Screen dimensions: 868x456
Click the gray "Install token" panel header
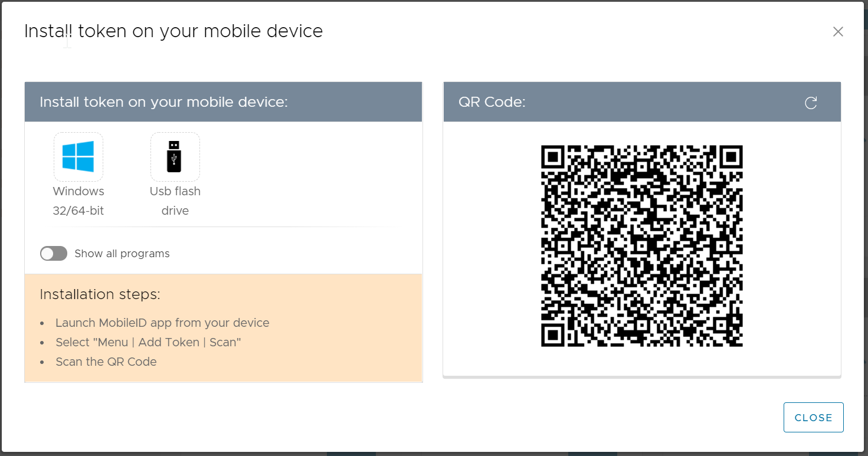163,102
